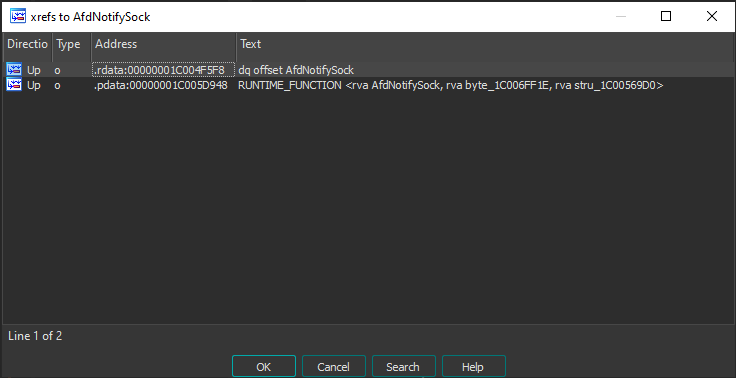
Task: Select the xref icon of the .pdata row
Action: (14, 85)
